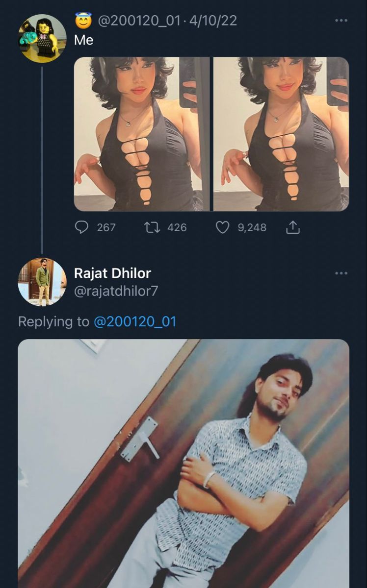Tap the share icon under the tweet
Image resolution: width=367 pixels, height=588 pixels.
[x=292, y=227]
